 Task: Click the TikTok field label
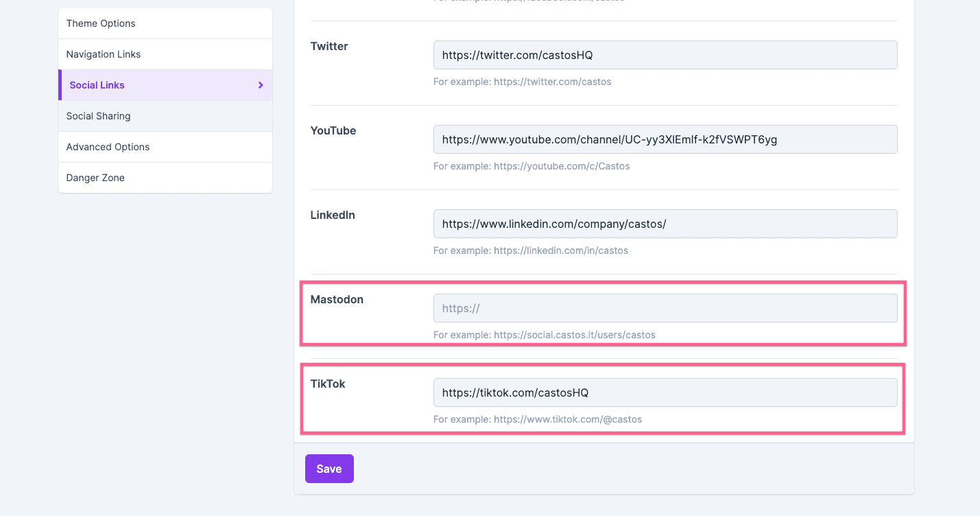[328, 384]
